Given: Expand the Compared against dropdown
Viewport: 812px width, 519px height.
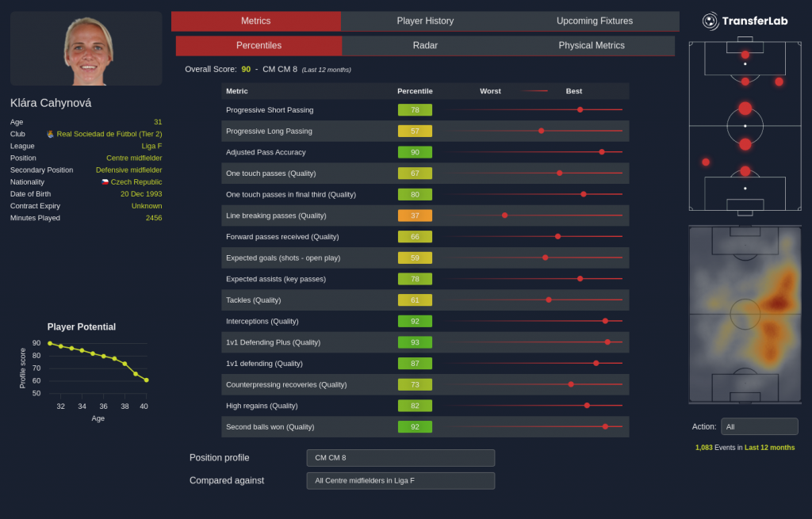Looking at the screenshot, I should click(x=400, y=481).
